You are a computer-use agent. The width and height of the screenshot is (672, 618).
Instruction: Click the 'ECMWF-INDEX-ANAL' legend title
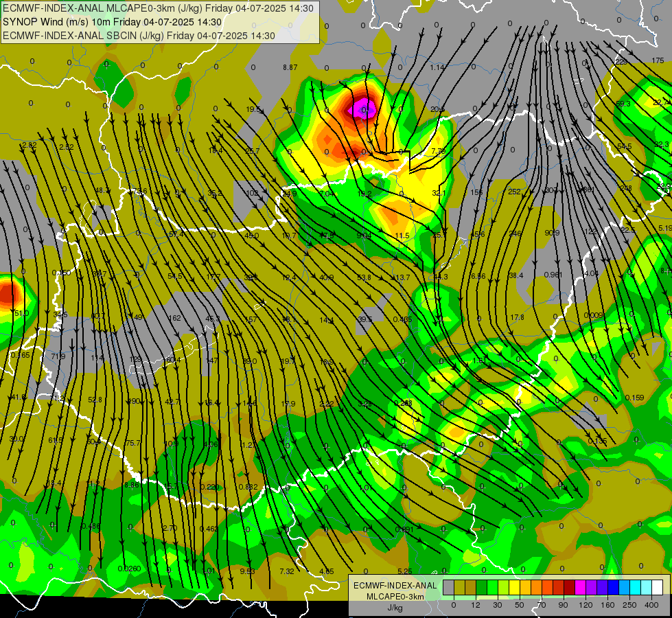[395, 586]
